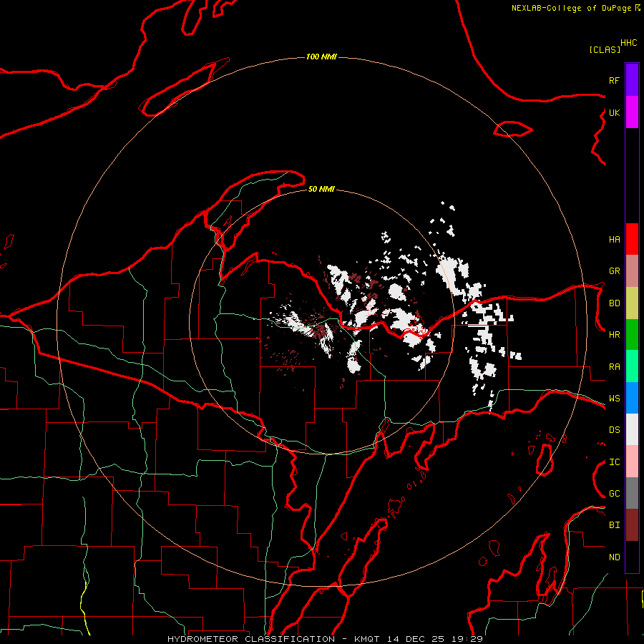
Task: Click the UK legend label text
Action: pos(614,112)
